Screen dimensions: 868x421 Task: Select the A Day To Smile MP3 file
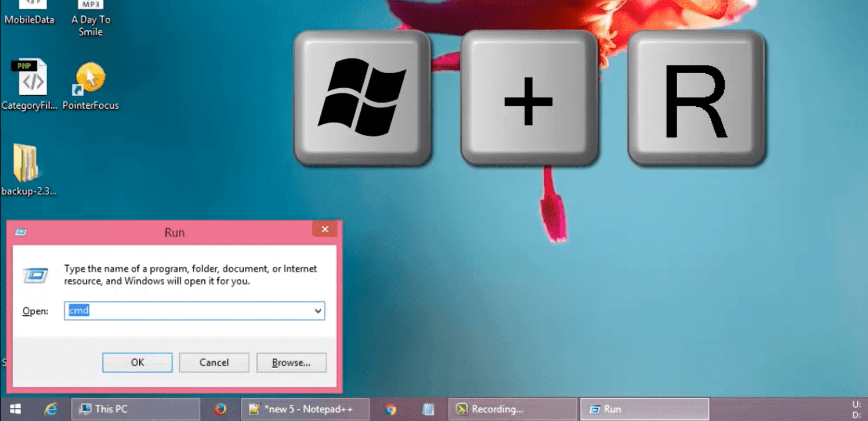(x=91, y=18)
